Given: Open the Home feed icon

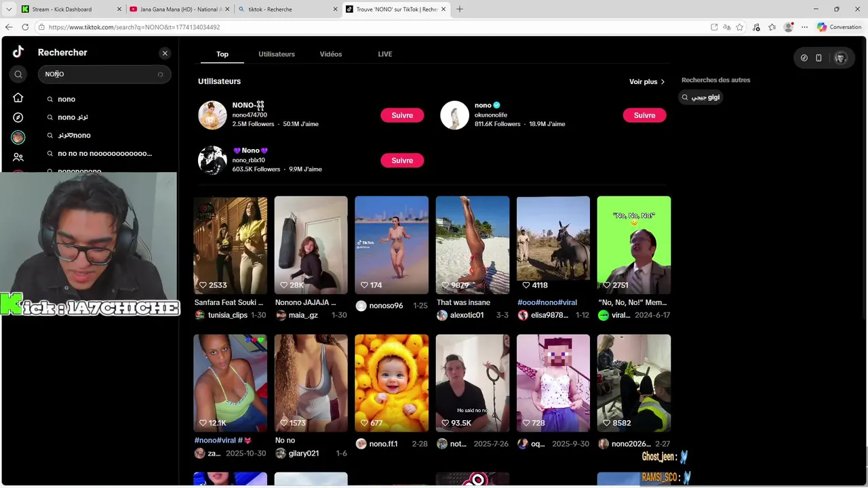Looking at the screenshot, I should point(18,98).
